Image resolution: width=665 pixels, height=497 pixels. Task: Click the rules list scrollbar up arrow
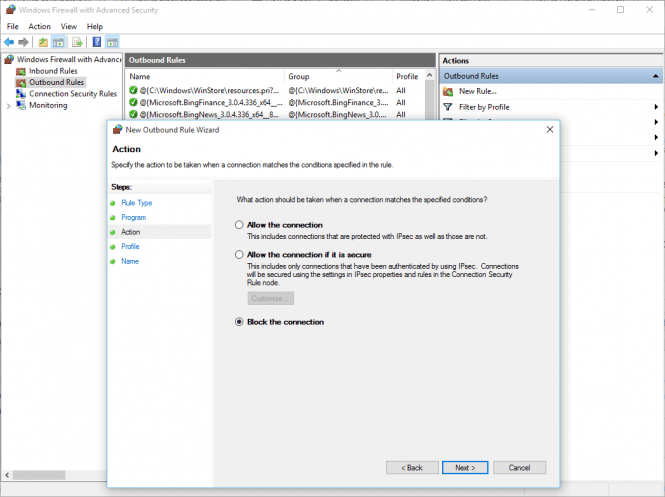[x=431, y=76]
